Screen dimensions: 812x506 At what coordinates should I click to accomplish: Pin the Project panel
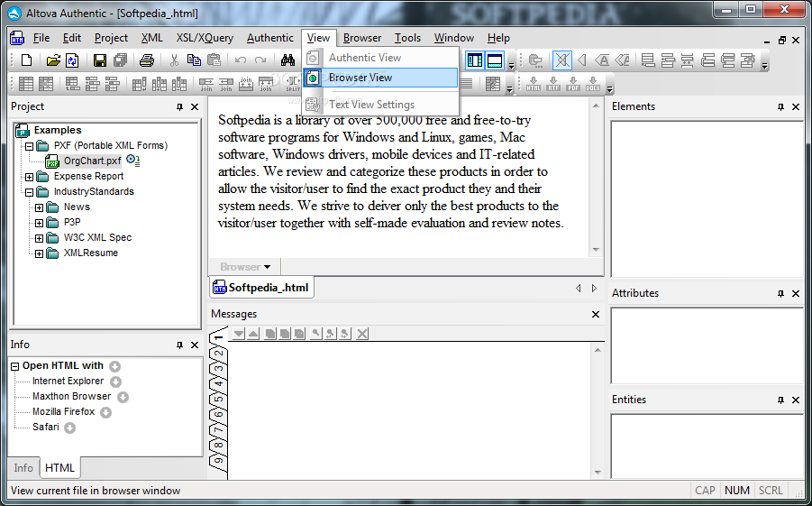coord(179,106)
